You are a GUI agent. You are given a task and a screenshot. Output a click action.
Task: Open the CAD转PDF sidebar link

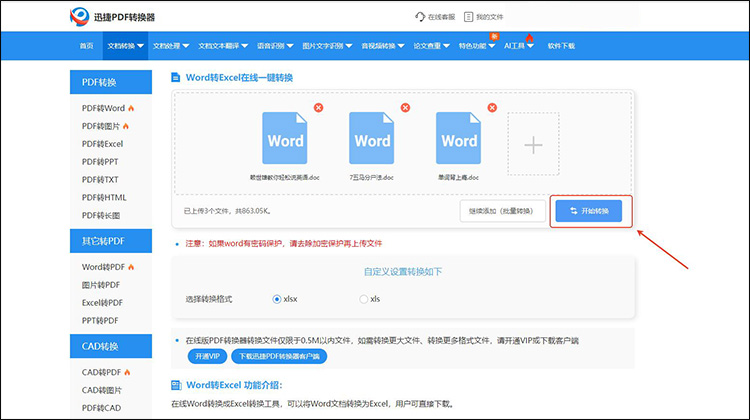point(101,372)
